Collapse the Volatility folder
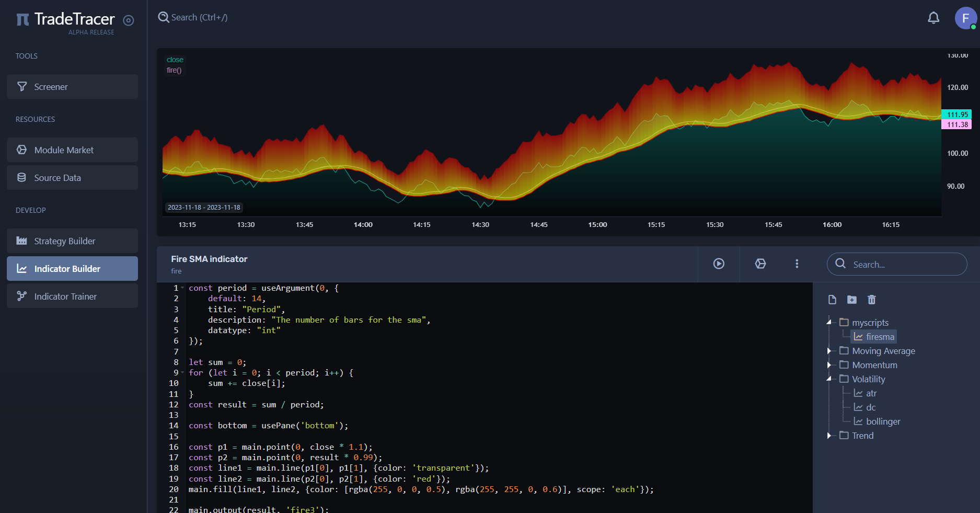Screen dimensions: 980x513 pos(829,379)
